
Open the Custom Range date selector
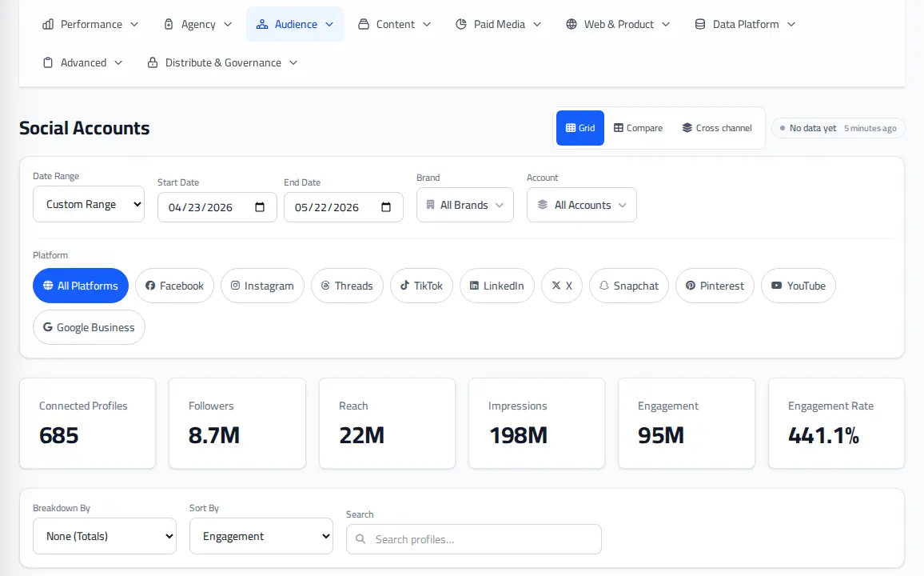click(x=89, y=204)
